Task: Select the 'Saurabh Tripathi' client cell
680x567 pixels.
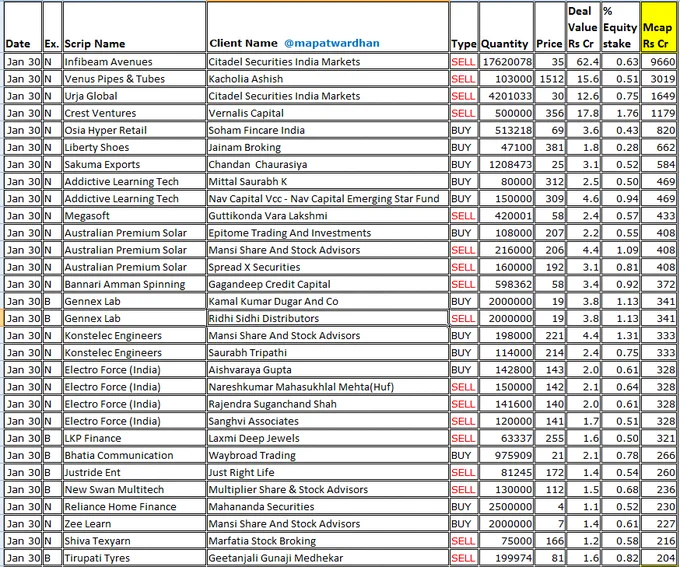Action: pos(328,353)
